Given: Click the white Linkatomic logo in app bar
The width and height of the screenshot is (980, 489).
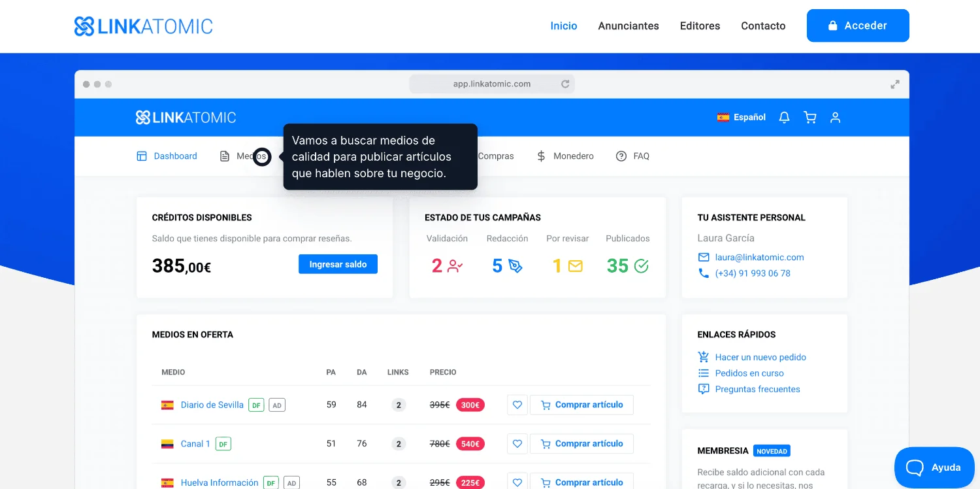Looking at the screenshot, I should tap(186, 118).
